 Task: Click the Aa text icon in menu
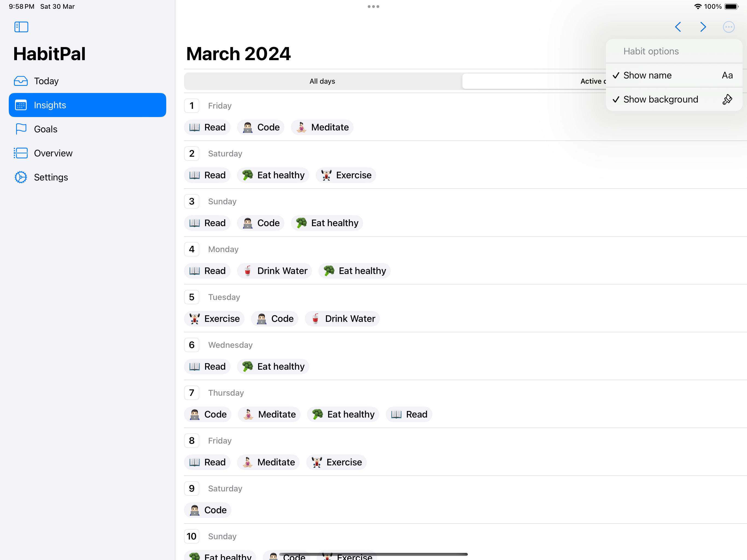coord(727,75)
